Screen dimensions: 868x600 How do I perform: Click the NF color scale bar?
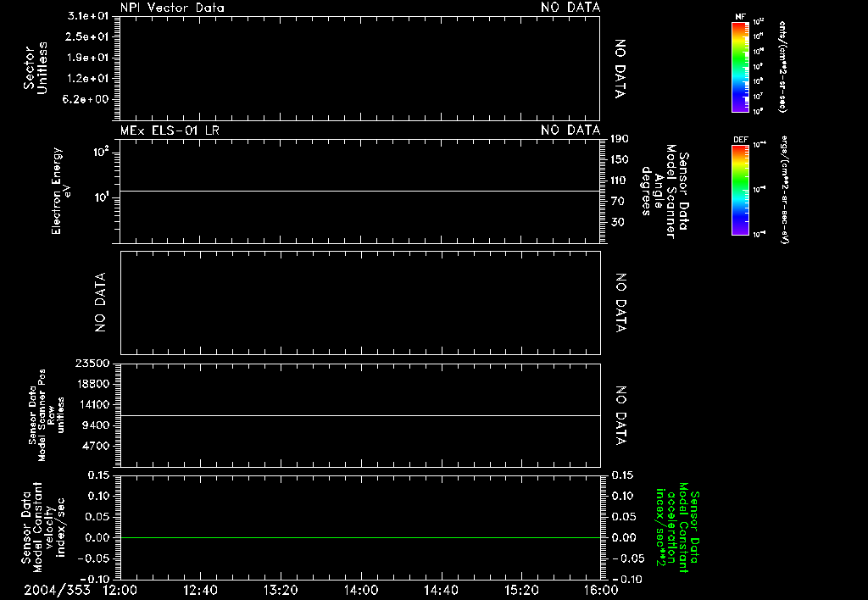740,66
